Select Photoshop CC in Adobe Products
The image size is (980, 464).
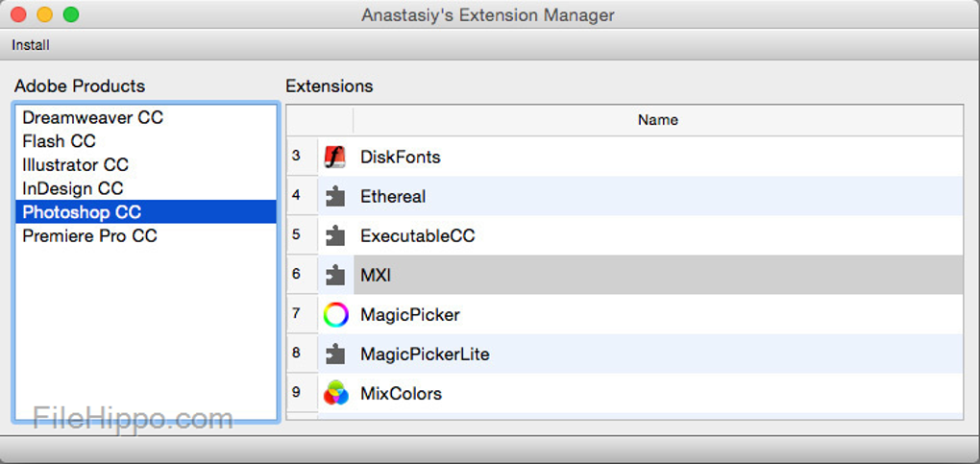tap(146, 212)
